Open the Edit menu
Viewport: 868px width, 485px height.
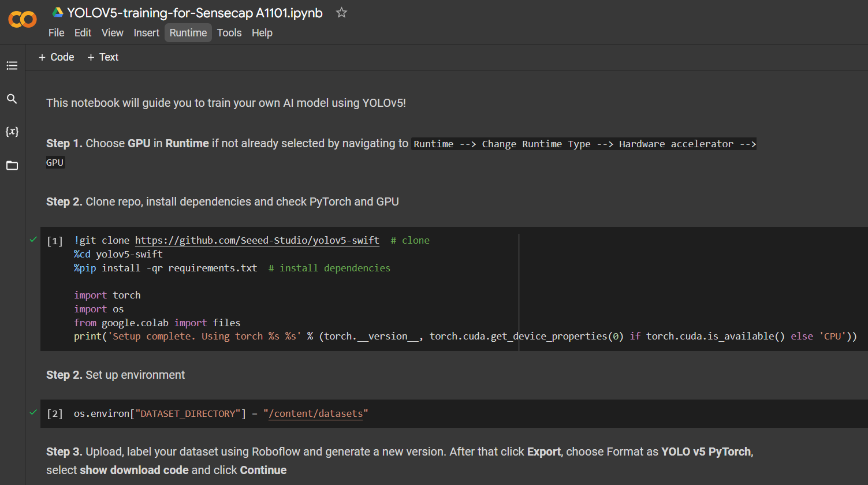[83, 33]
